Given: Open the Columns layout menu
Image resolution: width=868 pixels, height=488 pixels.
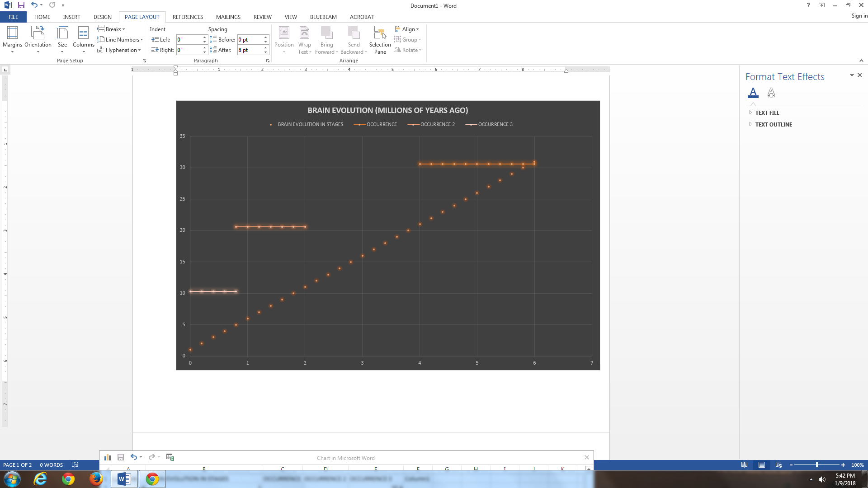Looking at the screenshot, I should pos(84,38).
